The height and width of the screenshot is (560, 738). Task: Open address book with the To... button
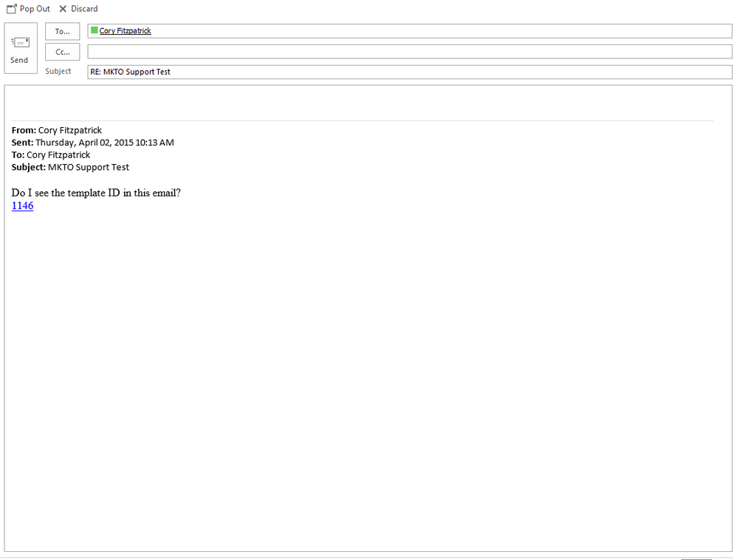click(62, 31)
